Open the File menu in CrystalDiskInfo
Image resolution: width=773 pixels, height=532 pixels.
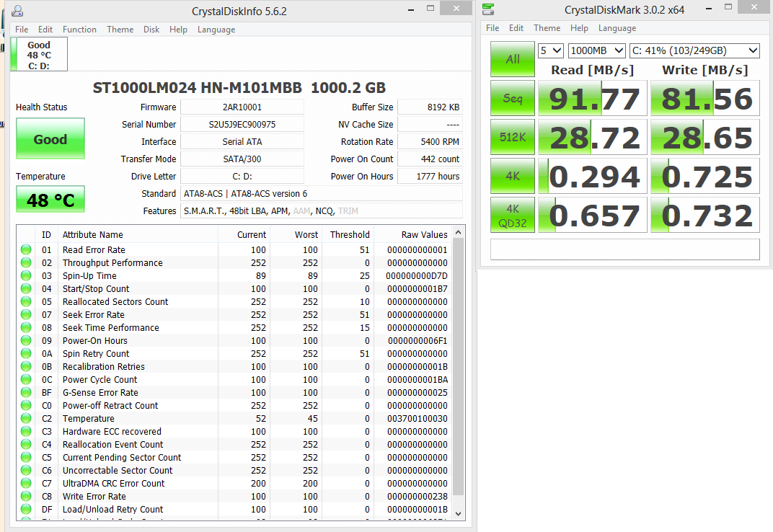pyautogui.click(x=22, y=30)
